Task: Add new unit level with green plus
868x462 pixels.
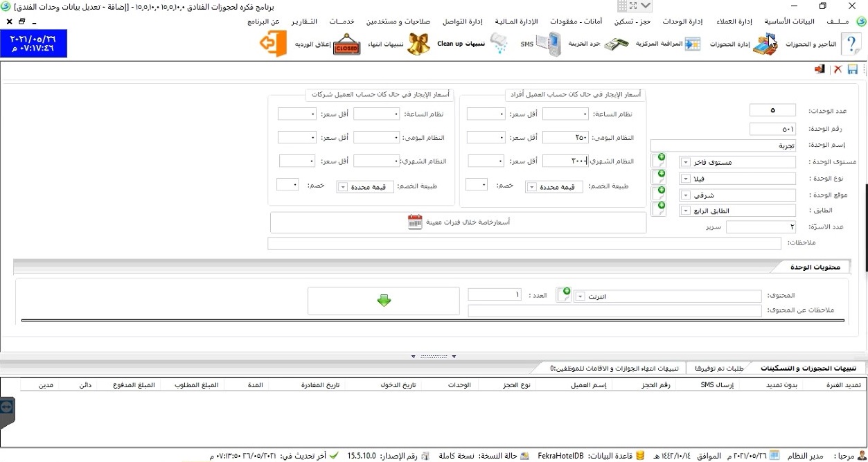Action: [x=661, y=159]
